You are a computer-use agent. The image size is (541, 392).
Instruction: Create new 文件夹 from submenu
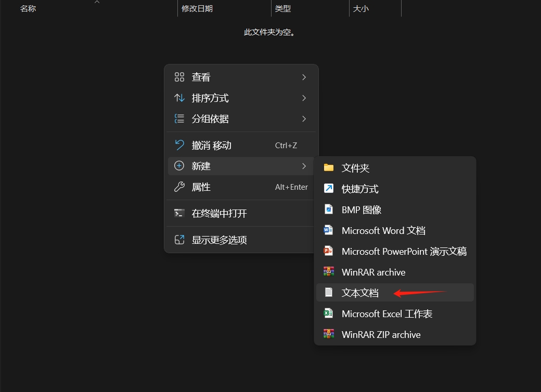click(x=395, y=168)
